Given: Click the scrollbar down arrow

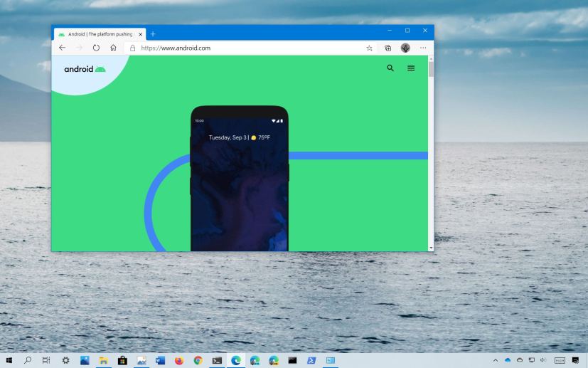Looking at the screenshot, I should (x=431, y=248).
